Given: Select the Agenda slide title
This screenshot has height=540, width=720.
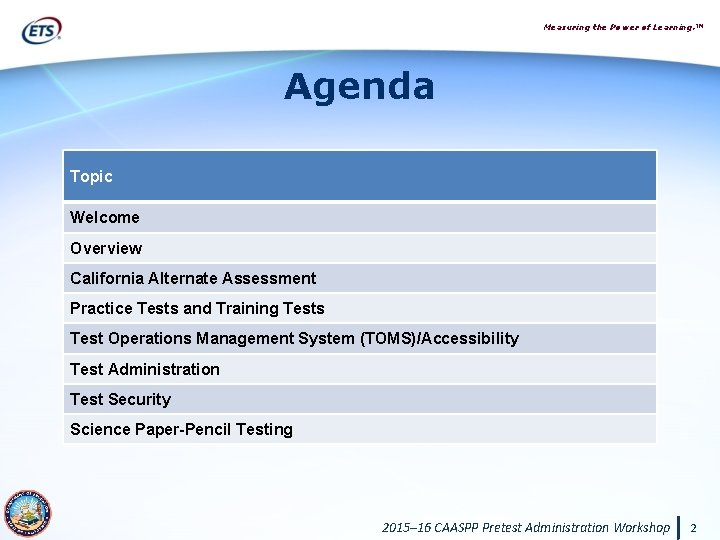Looking at the screenshot, I should (x=359, y=87).
